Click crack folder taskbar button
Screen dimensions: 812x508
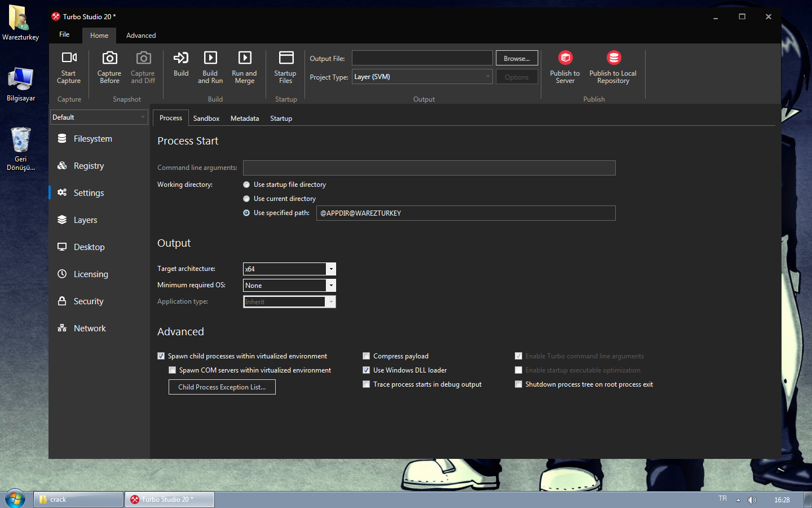(79, 500)
